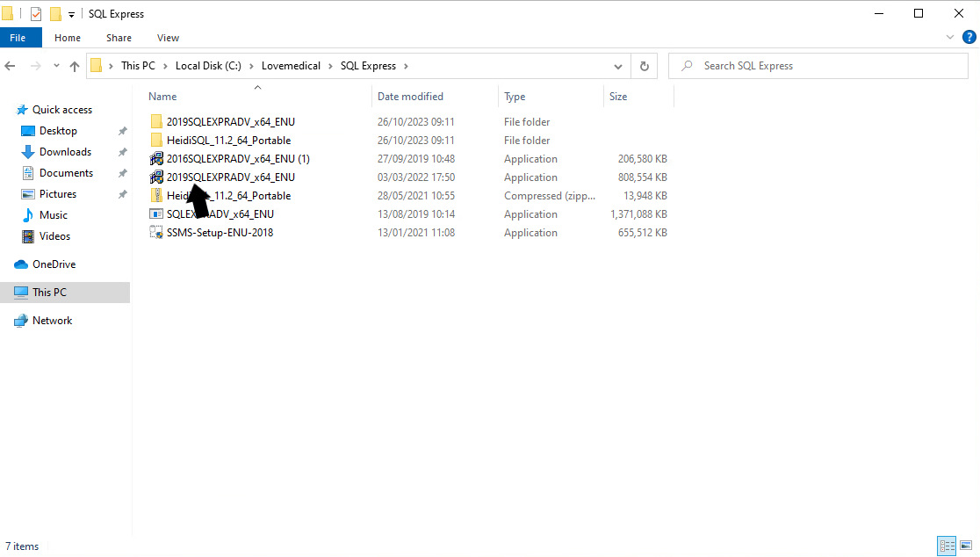The height and width of the screenshot is (557, 980).
Task: Select the SQLEXPRADV_x64_ENU application icon
Action: pos(156,213)
